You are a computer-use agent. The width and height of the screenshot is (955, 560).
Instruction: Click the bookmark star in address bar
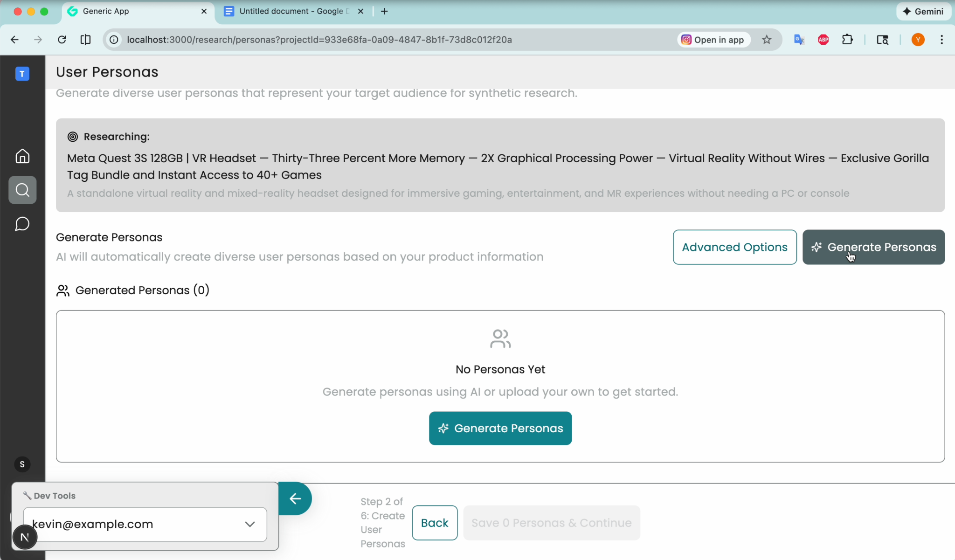(767, 40)
